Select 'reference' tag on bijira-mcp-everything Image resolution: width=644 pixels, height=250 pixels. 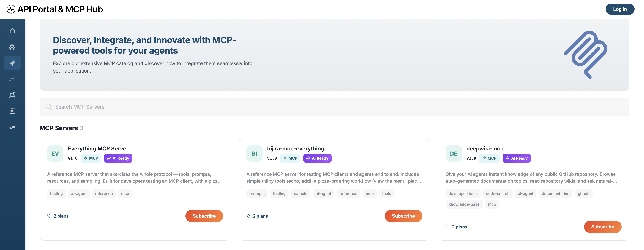click(348, 193)
